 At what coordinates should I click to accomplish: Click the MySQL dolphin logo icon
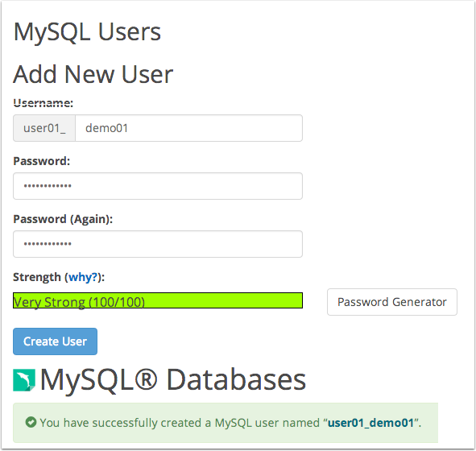coord(24,380)
